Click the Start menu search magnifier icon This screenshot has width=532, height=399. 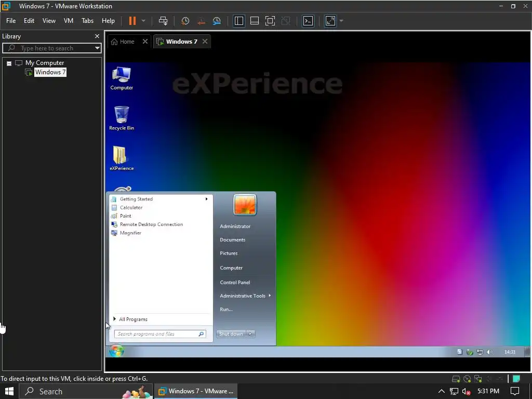(201, 334)
